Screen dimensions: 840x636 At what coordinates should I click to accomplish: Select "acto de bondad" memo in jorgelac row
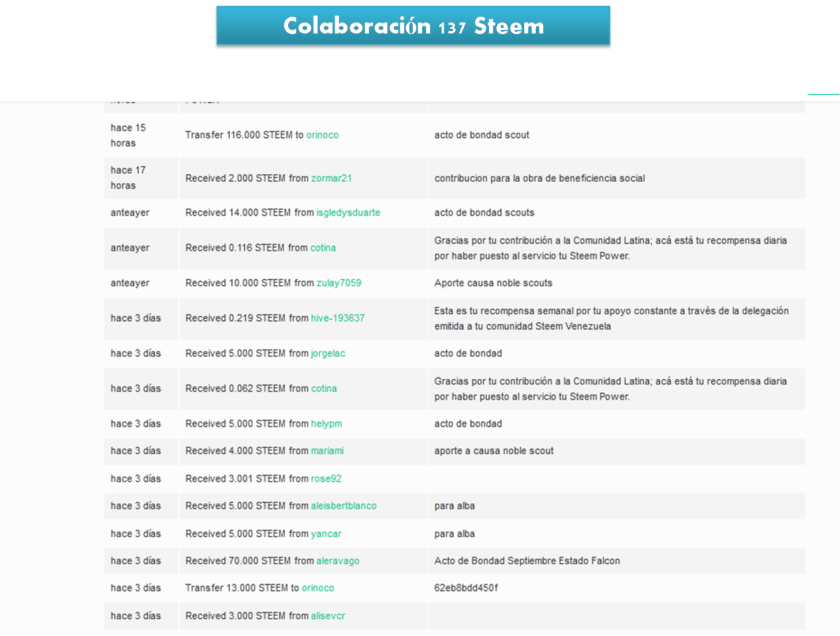[468, 353]
